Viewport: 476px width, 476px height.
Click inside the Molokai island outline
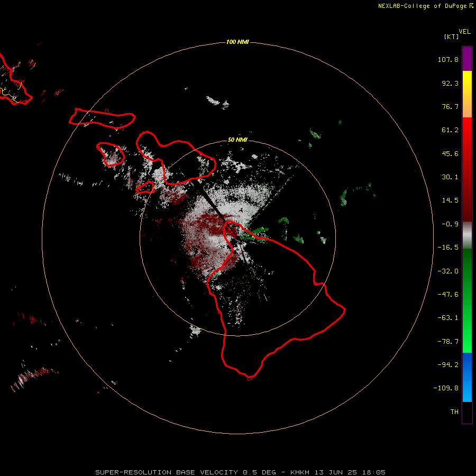pyautogui.click(x=102, y=118)
